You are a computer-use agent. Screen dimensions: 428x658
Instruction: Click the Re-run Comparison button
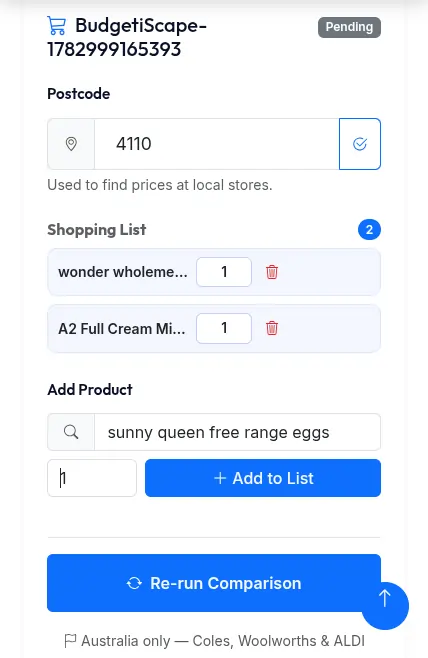(214, 583)
